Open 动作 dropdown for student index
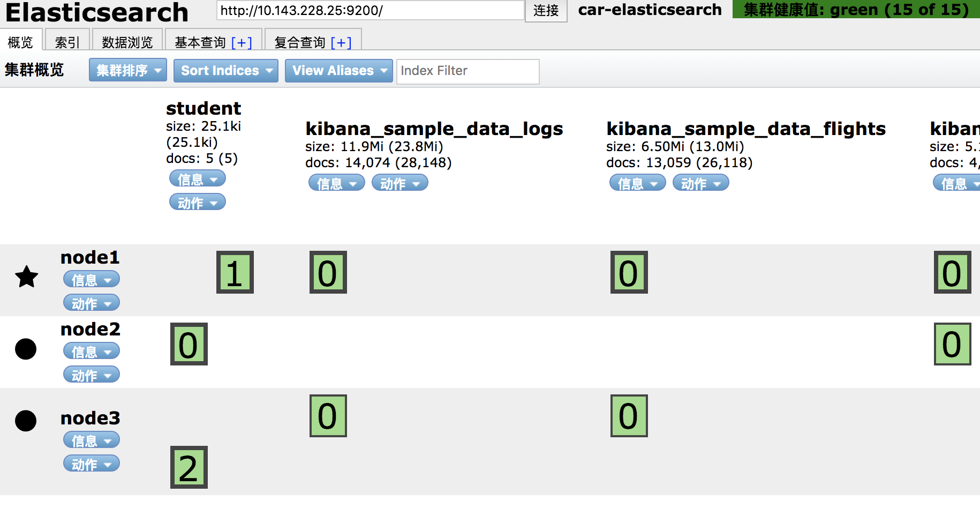Viewport: 980px width, 508px height. click(198, 202)
